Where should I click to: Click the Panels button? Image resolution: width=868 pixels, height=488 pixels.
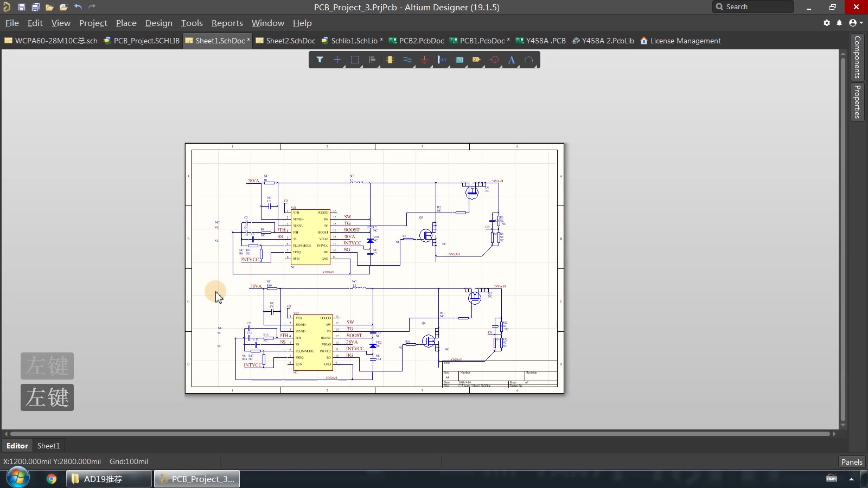[852, 462]
